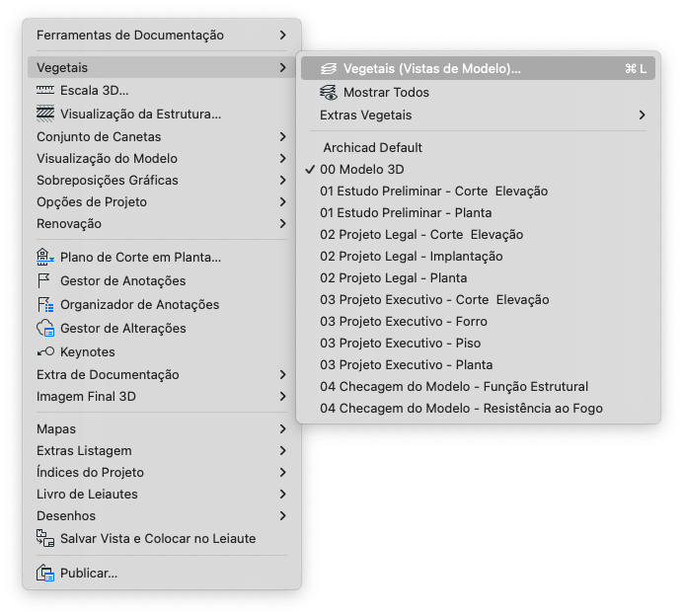Click the Gestor de Alterações cloud icon
This screenshot has width=683, height=616.
45,328
